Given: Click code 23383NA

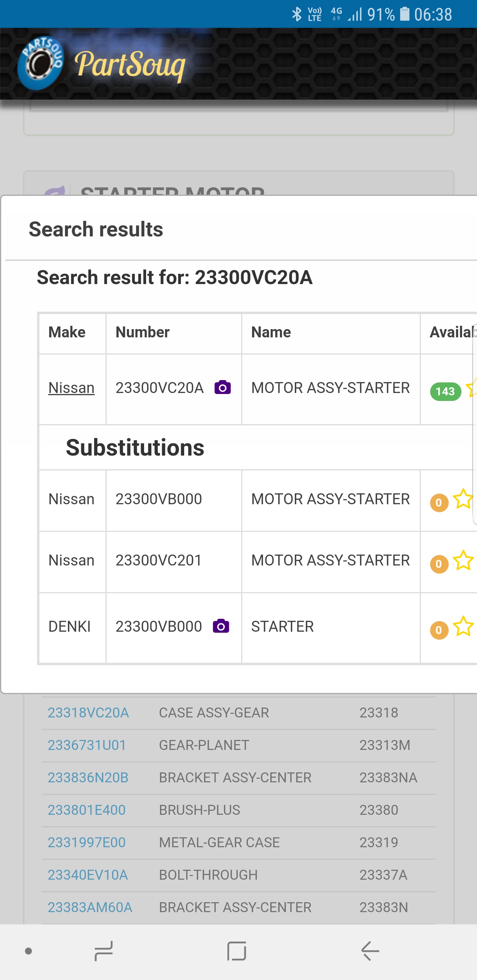Looking at the screenshot, I should [388, 777].
